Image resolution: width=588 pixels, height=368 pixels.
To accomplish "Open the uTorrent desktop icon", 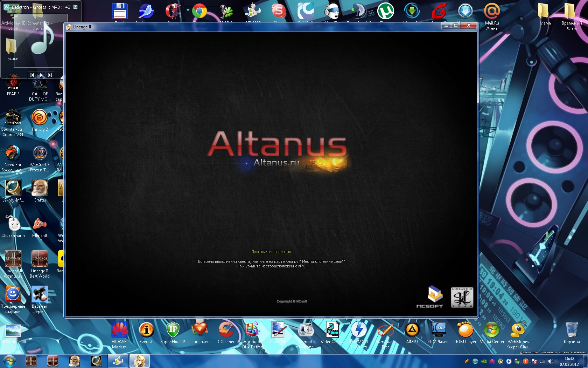I will pos(385,11).
